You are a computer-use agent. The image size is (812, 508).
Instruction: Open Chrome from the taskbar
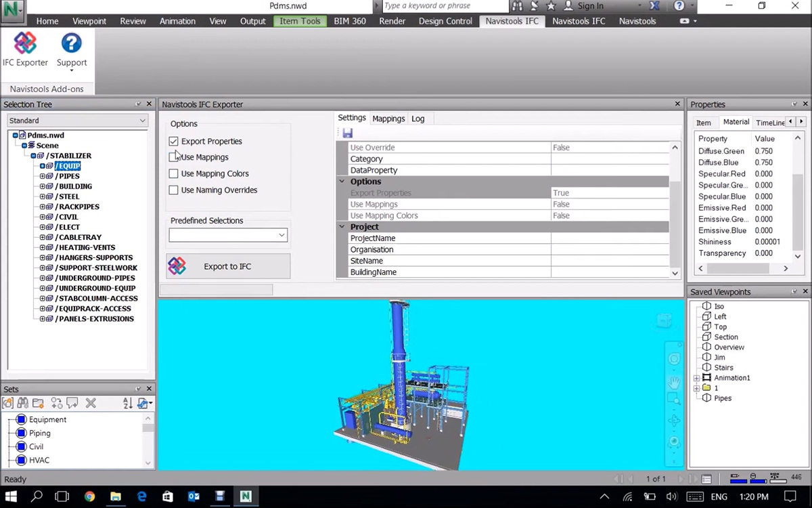click(x=89, y=496)
